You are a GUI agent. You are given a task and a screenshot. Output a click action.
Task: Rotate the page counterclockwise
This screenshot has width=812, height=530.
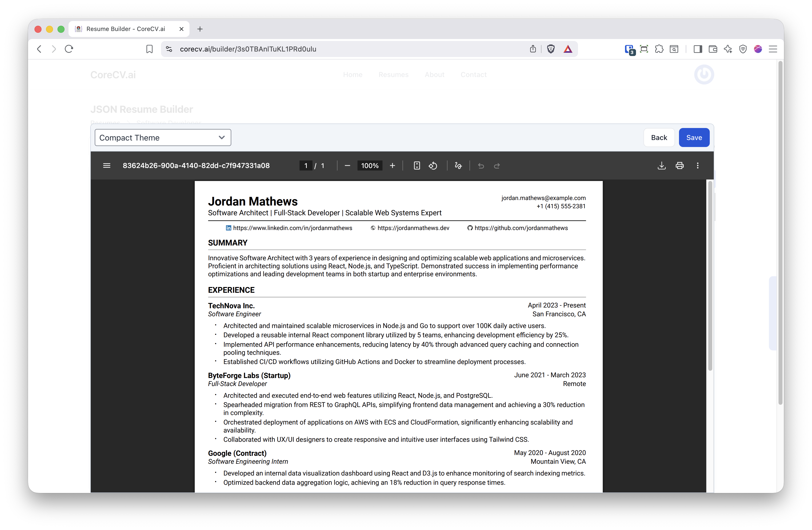point(433,165)
